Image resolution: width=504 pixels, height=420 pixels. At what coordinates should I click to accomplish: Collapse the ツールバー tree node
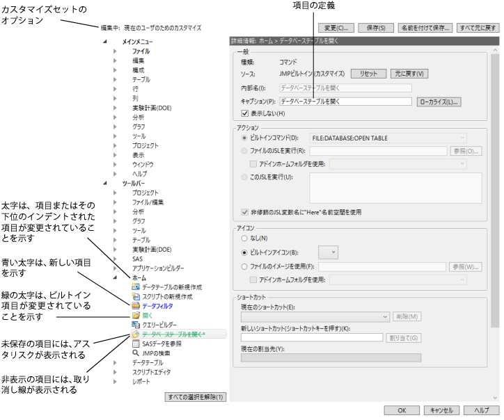coord(105,184)
